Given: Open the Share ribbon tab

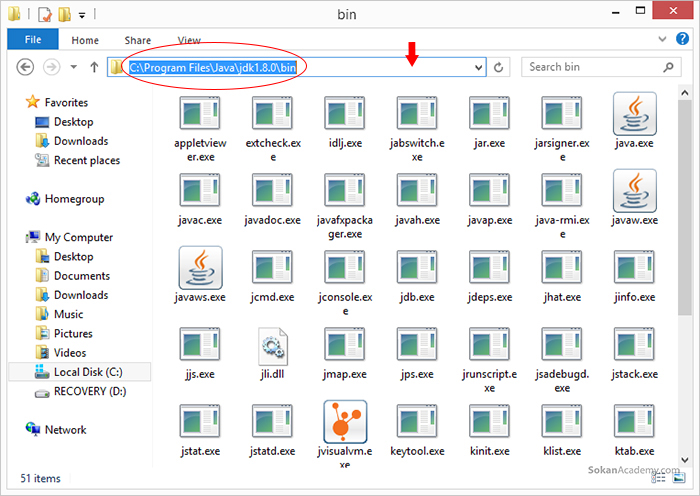Looking at the screenshot, I should [138, 40].
